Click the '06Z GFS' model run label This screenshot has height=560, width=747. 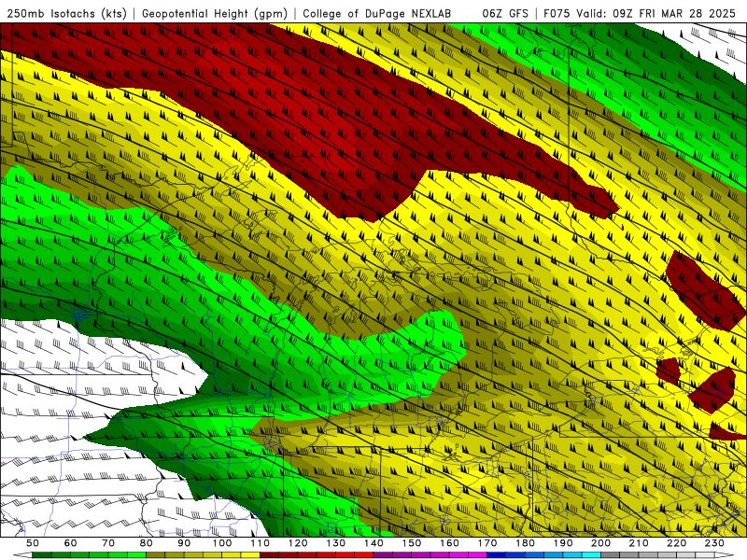point(505,13)
